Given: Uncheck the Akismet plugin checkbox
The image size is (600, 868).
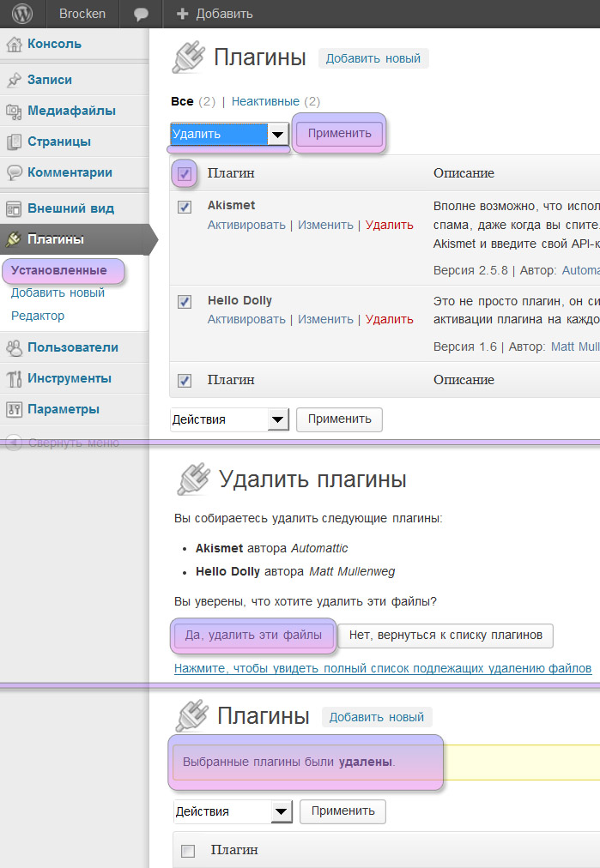Looking at the screenshot, I should 185,207.
